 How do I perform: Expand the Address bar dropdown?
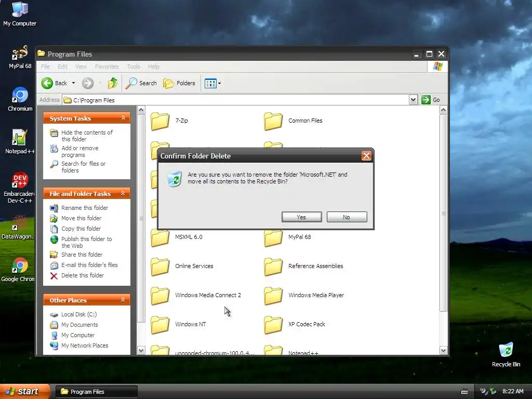413,100
